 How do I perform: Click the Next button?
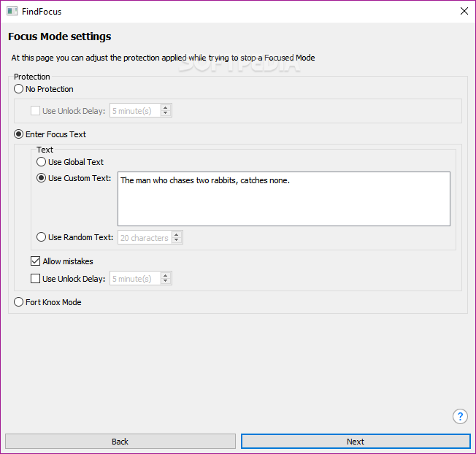(x=356, y=442)
